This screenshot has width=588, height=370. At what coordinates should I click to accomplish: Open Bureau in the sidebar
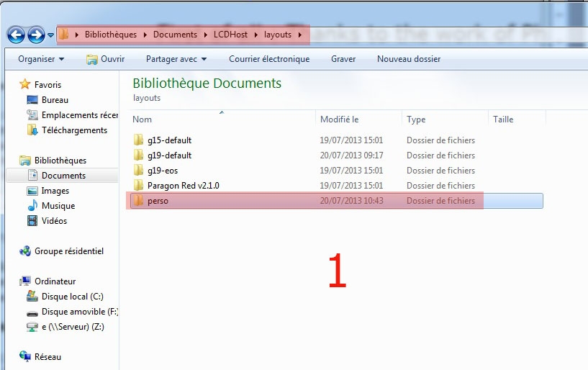55,100
